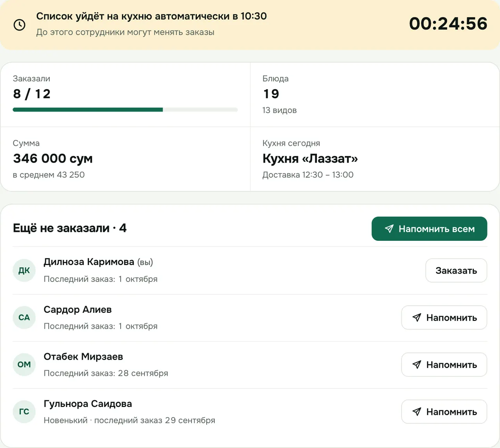Viewport: 500px width, 448px height.
Task: Click the name Дилноза Каримова
Action: pyautogui.click(x=89, y=262)
